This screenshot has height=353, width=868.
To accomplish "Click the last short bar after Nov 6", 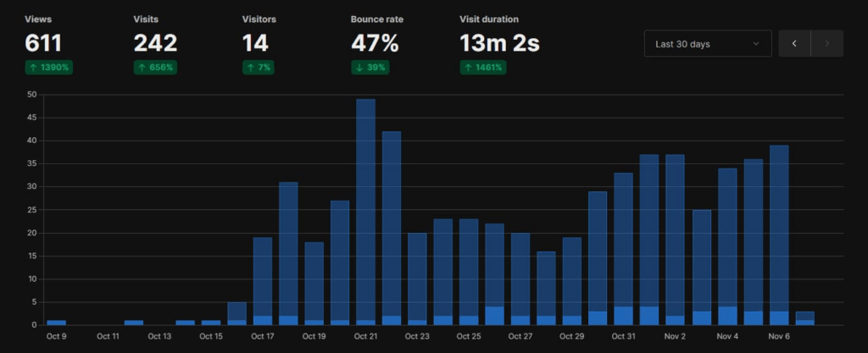I will tap(804, 318).
